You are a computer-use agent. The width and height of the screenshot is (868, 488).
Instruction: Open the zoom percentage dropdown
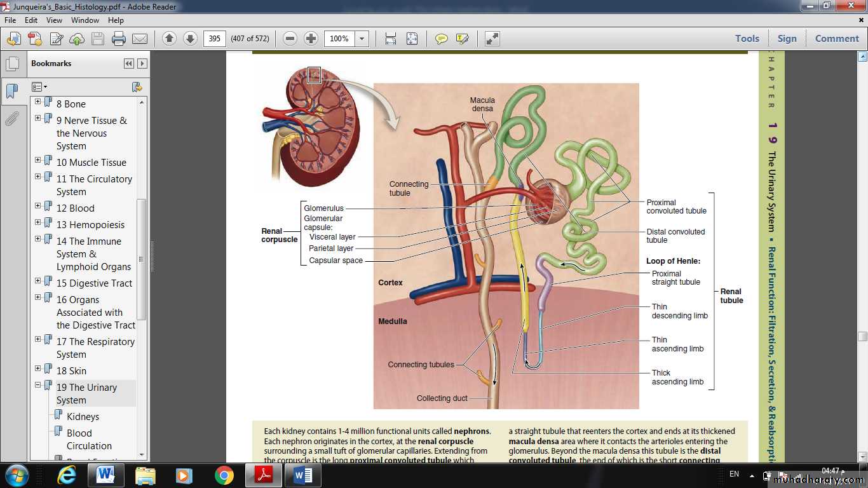pyautogui.click(x=362, y=39)
